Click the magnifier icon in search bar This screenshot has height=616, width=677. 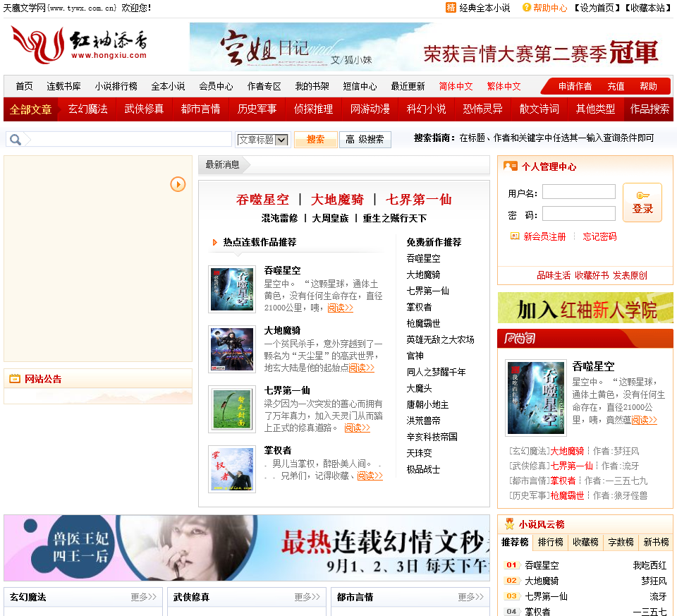coord(15,140)
